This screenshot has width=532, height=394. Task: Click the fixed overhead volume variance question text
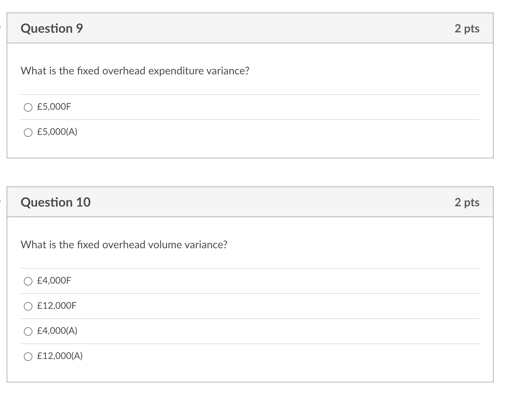tap(124, 245)
